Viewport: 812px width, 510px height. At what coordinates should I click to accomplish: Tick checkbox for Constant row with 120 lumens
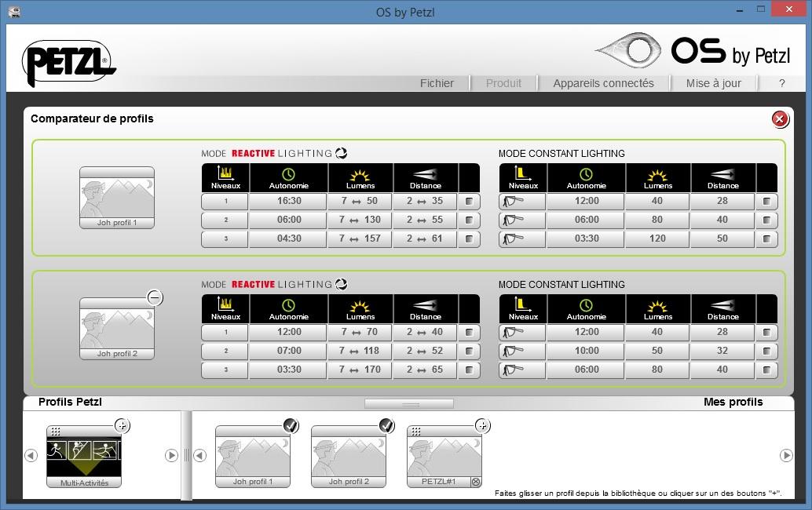[766, 239]
